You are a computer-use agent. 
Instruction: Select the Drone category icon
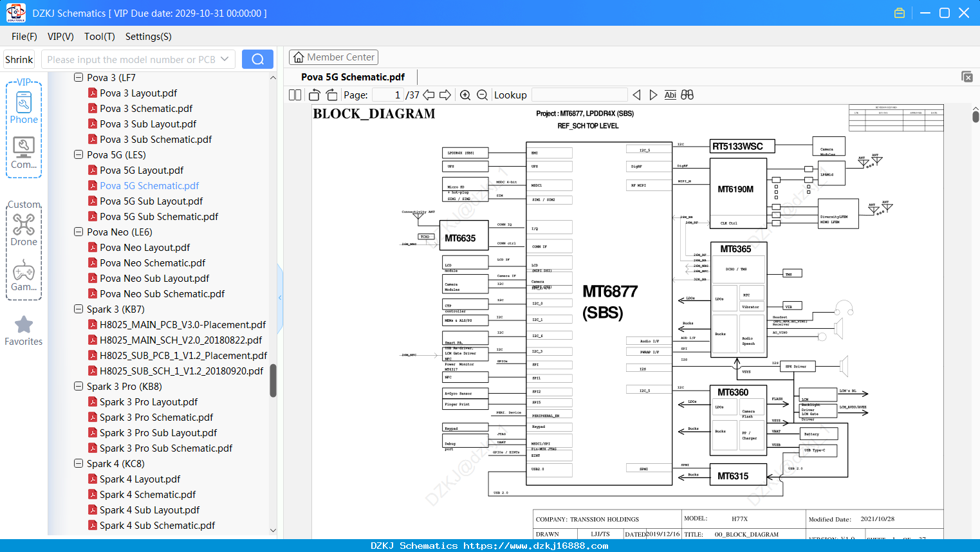tap(24, 230)
